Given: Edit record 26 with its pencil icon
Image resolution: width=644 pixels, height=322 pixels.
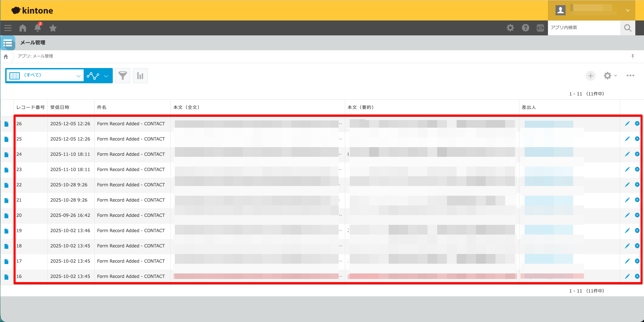Looking at the screenshot, I should coord(627,123).
